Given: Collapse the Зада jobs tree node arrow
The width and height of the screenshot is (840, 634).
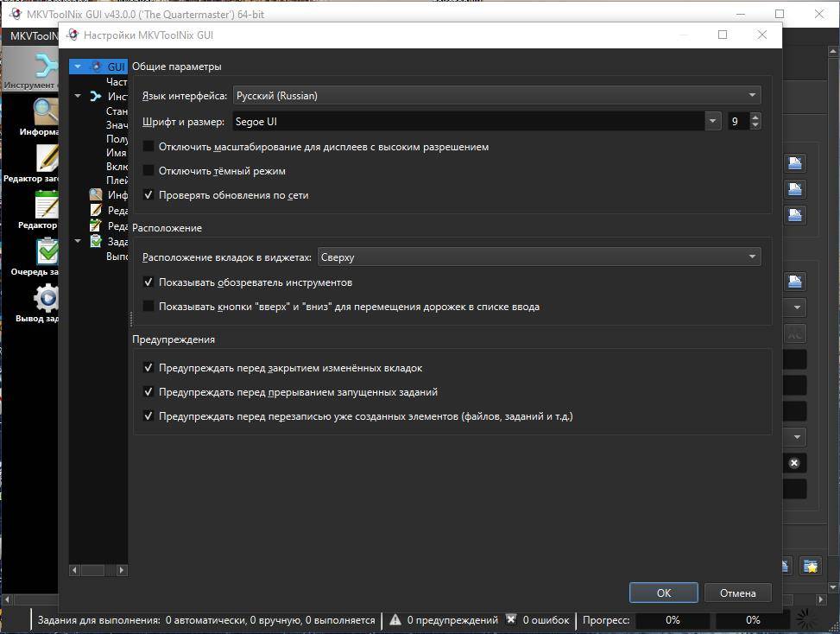Looking at the screenshot, I should [x=79, y=242].
